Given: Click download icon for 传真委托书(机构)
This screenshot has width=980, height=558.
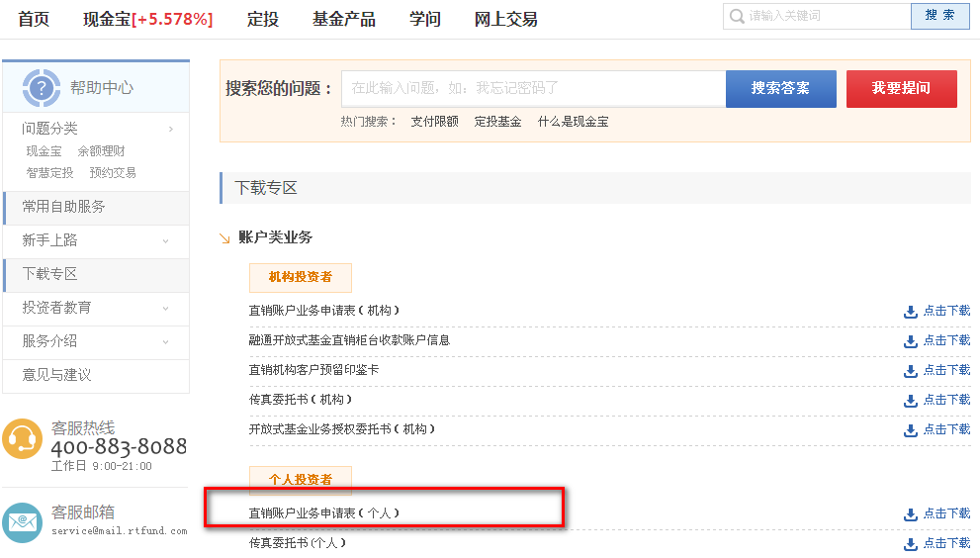Looking at the screenshot, I should click(911, 401).
